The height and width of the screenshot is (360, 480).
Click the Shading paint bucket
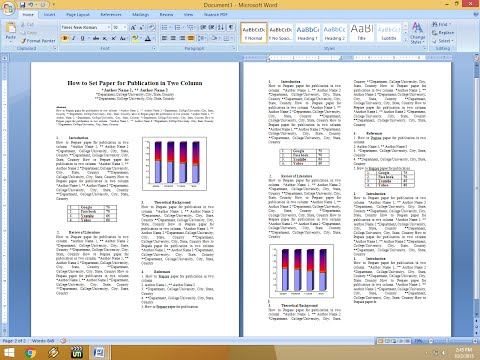(x=214, y=38)
